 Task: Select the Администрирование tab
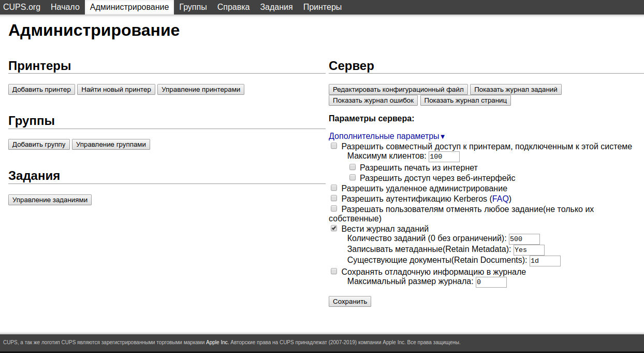click(129, 7)
